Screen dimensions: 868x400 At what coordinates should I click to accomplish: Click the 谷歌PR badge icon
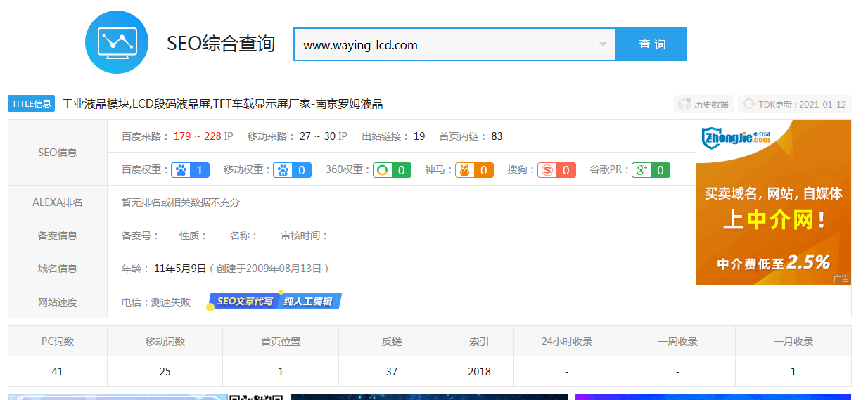tap(651, 169)
